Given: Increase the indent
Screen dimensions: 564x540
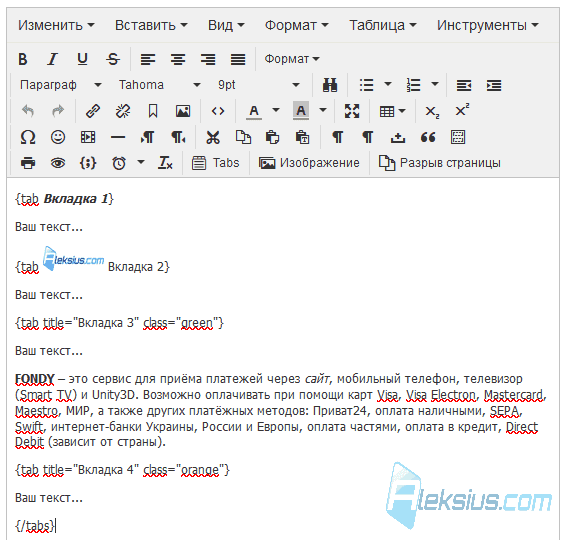Looking at the screenshot, I should [494, 85].
